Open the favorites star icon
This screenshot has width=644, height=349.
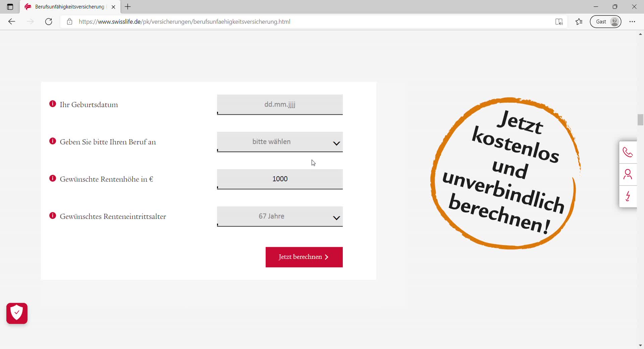point(579,22)
